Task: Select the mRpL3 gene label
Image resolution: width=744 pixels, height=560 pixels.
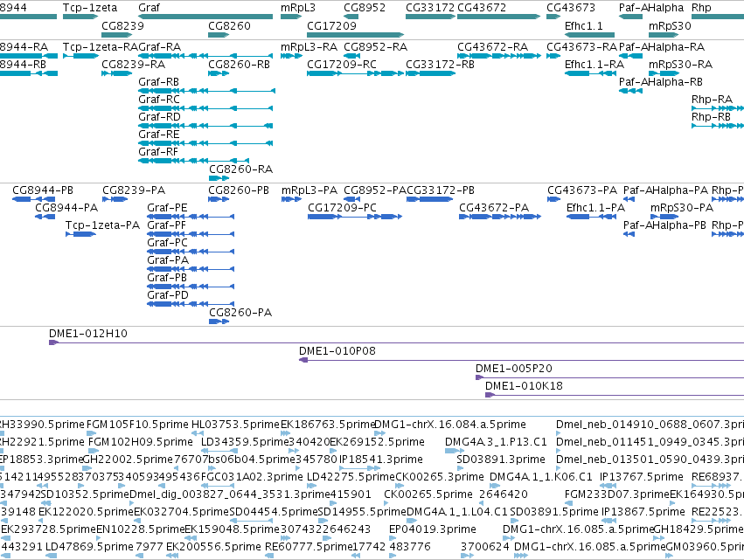Action: (298, 8)
